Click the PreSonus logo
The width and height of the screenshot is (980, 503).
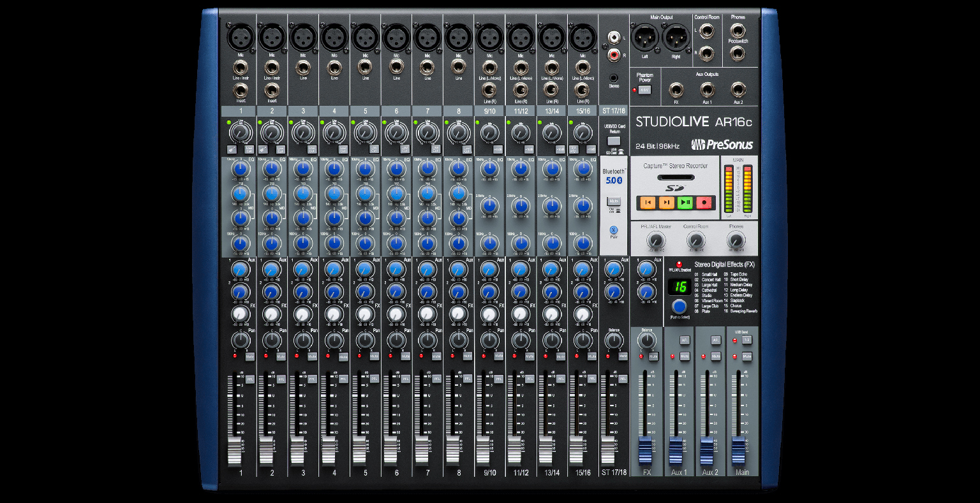[x=722, y=145]
